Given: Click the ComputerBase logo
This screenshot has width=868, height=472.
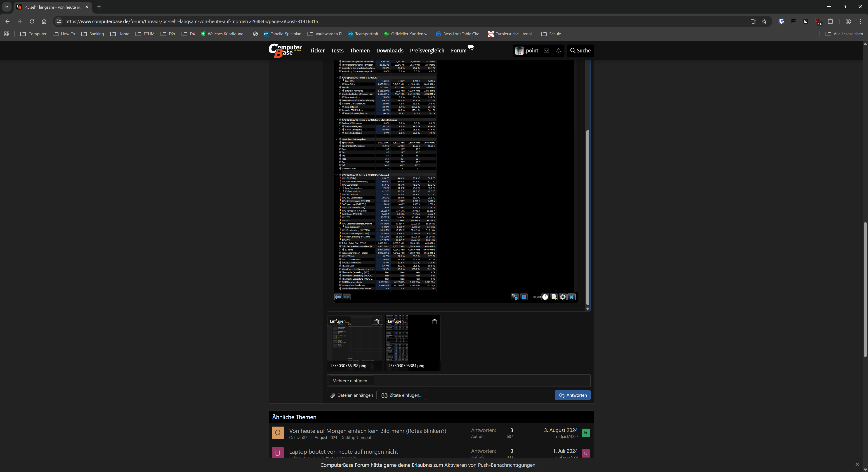Looking at the screenshot, I should pyautogui.click(x=285, y=51).
